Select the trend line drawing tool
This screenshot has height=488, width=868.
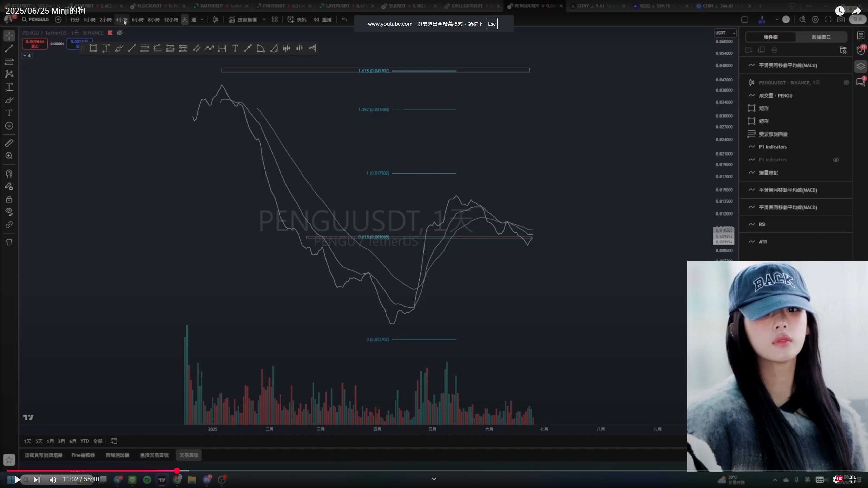[x=9, y=48]
